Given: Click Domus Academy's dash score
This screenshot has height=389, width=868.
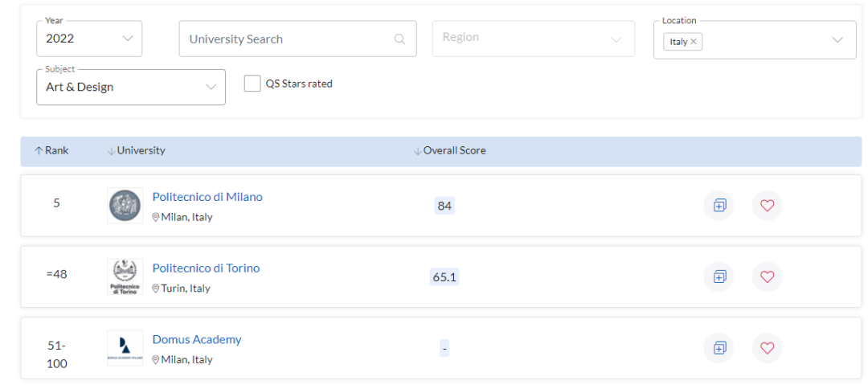Looking at the screenshot, I should coord(444,349).
